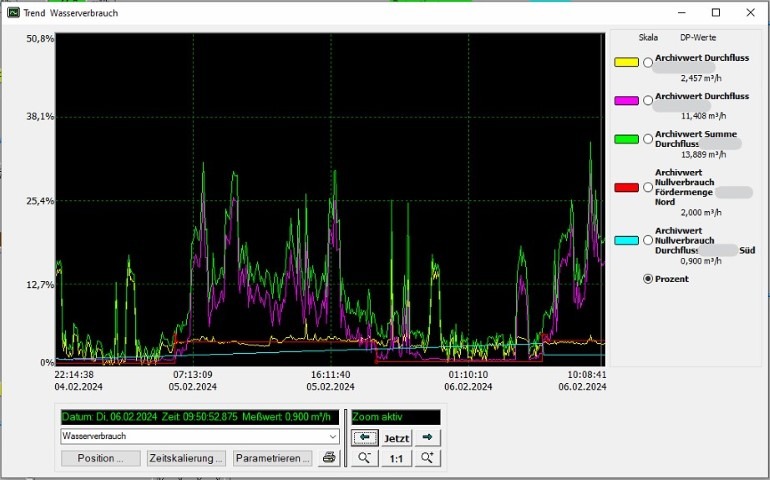This screenshot has width=770, height=480.
Task: Click the 01:10:10 time axis label
Action: pyautogui.click(x=468, y=374)
